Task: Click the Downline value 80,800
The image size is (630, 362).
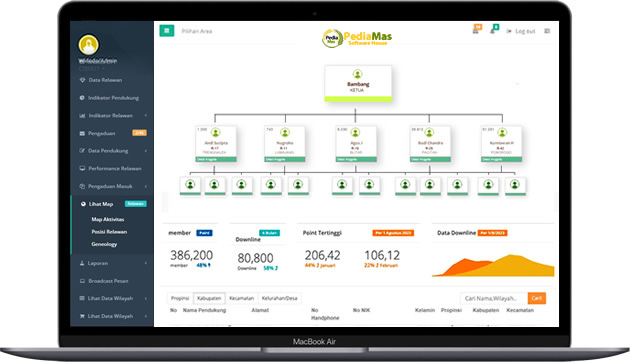Action: coord(255,258)
